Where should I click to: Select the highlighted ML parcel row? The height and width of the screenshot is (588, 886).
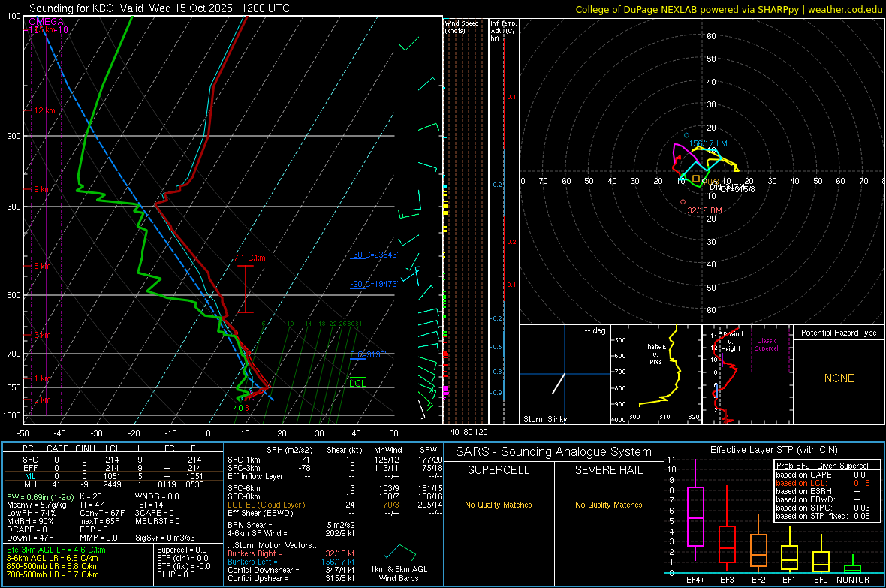pyautogui.click(x=112, y=476)
